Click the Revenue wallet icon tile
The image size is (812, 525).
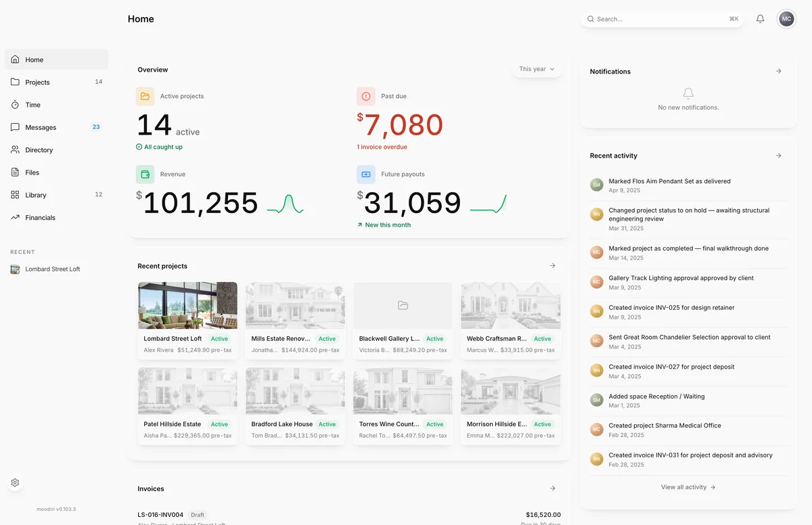point(145,175)
